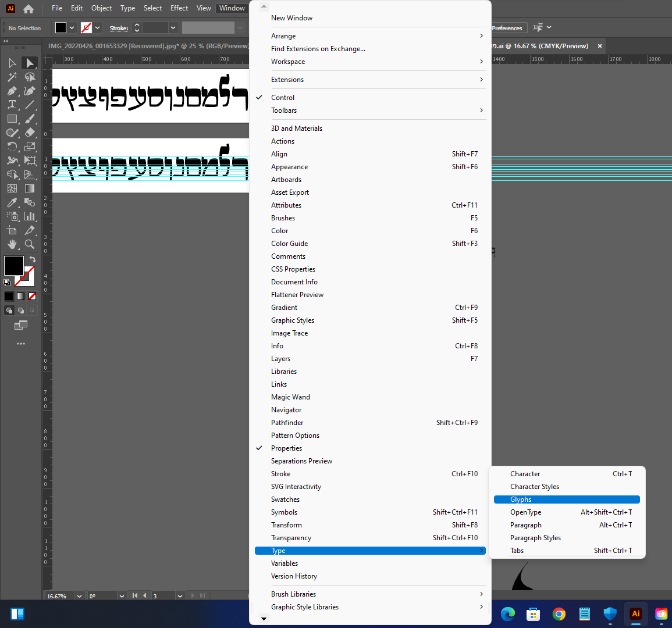The width and height of the screenshot is (672, 628).
Task: Open the rotate view 0° dropdown
Action: click(122, 596)
